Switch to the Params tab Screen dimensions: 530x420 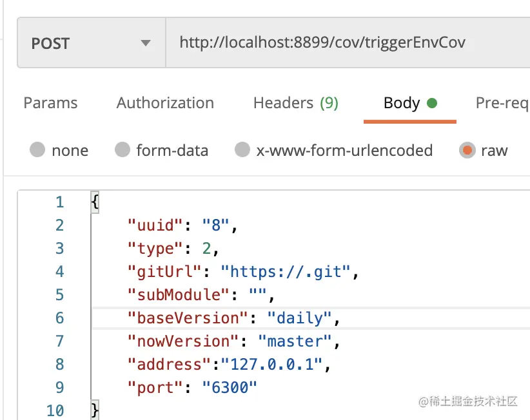point(50,103)
